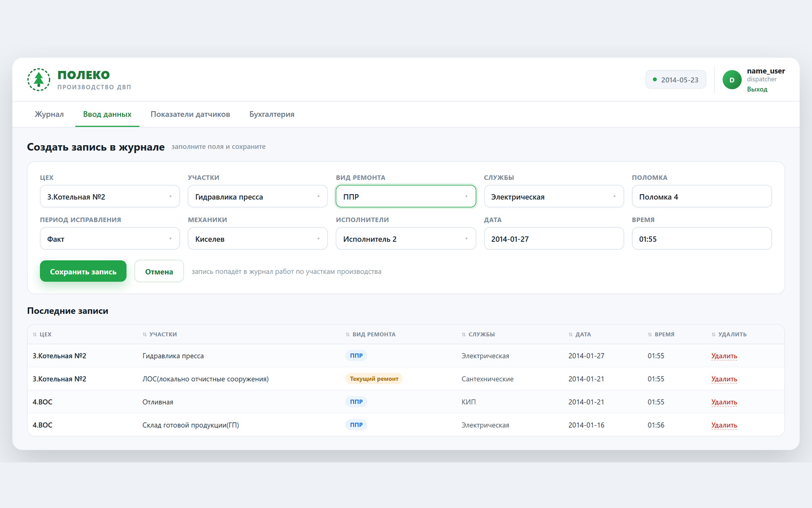Image resolution: width=812 pixels, height=508 pixels.
Task: Click the Сантехнические cell in the table
Action: [487, 379]
